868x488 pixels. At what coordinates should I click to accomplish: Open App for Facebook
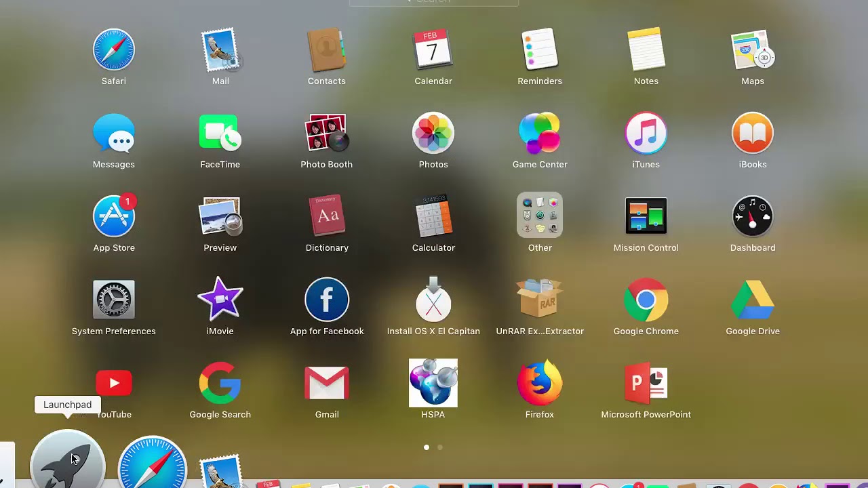click(x=327, y=300)
